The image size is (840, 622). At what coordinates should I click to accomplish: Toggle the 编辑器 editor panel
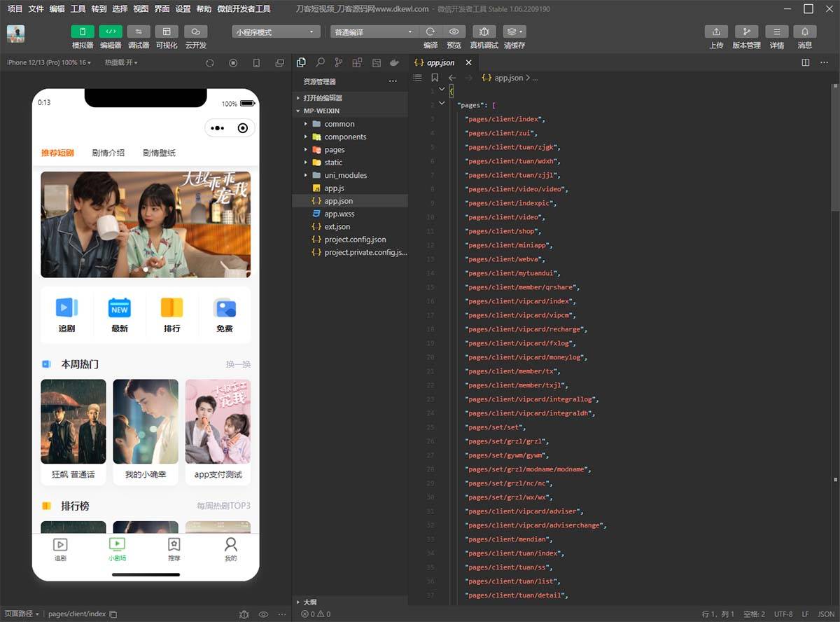point(111,32)
